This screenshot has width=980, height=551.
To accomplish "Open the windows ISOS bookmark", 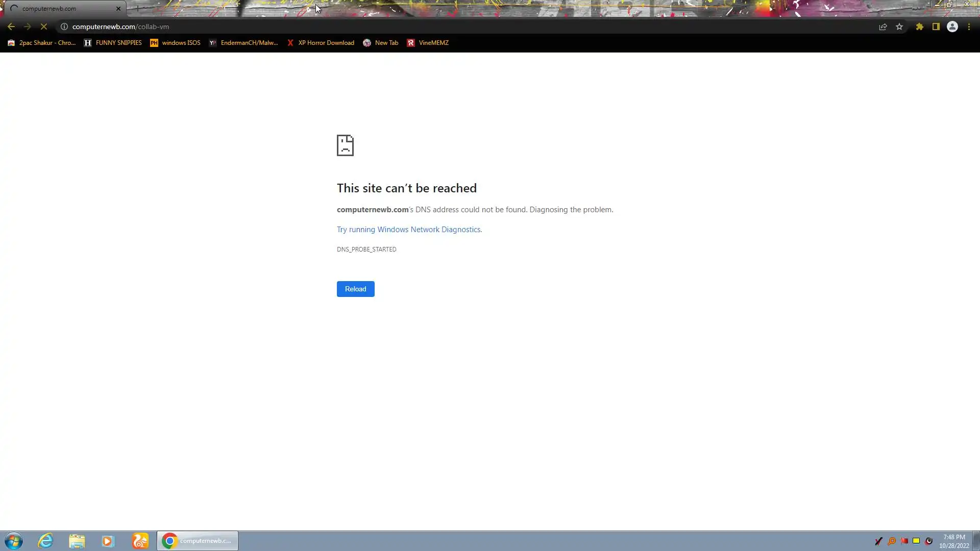I will pos(175,43).
